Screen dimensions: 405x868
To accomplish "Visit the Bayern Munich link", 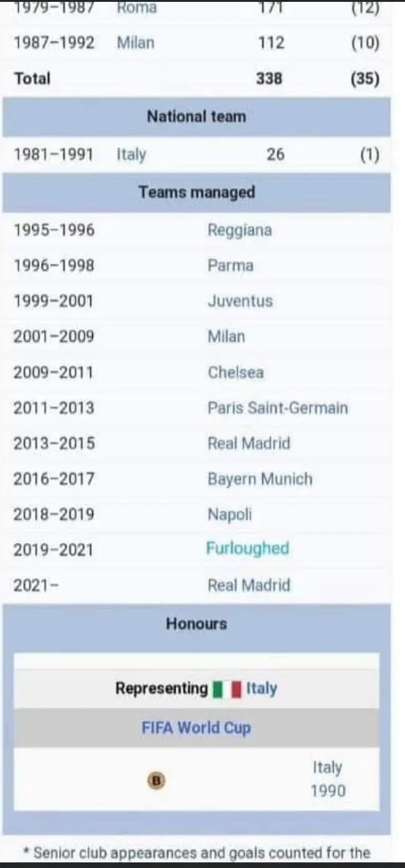I will (x=260, y=479).
